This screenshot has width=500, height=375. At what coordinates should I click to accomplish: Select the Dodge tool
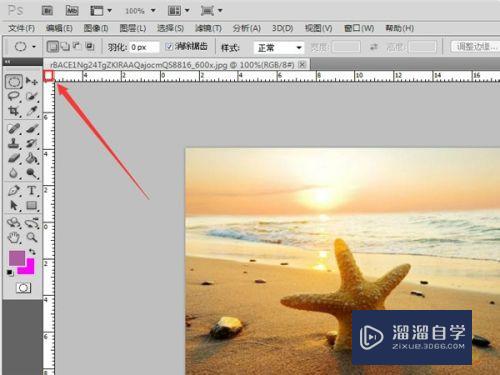[x=32, y=173]
